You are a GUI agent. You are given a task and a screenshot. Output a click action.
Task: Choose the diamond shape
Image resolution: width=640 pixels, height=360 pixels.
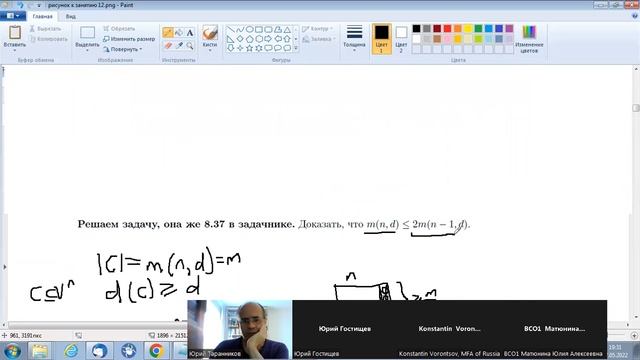click(x=240, y=39)
